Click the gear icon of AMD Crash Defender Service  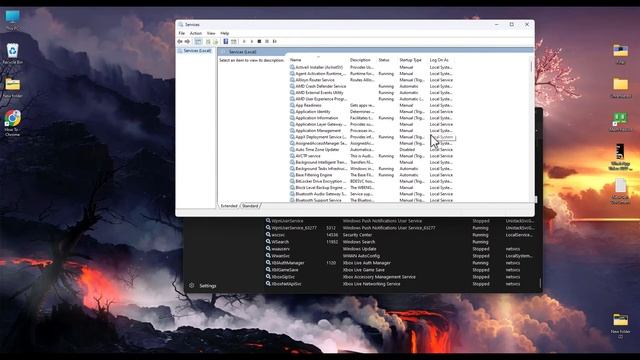click(292, 86)
